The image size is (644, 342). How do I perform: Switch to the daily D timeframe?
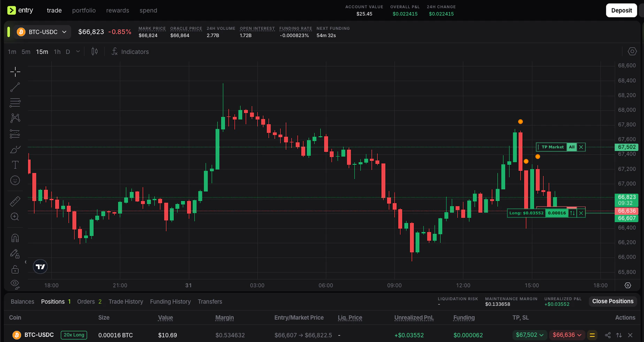point(68,52)
